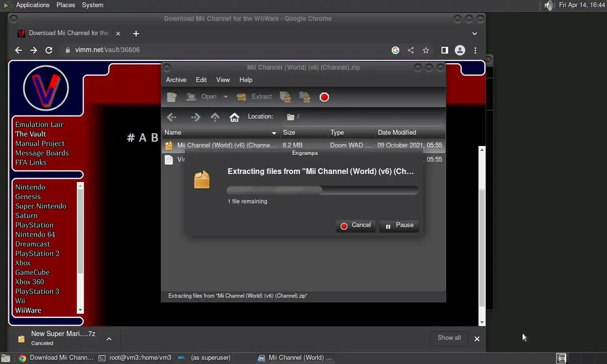Close the downloads bar

point(477,339)
